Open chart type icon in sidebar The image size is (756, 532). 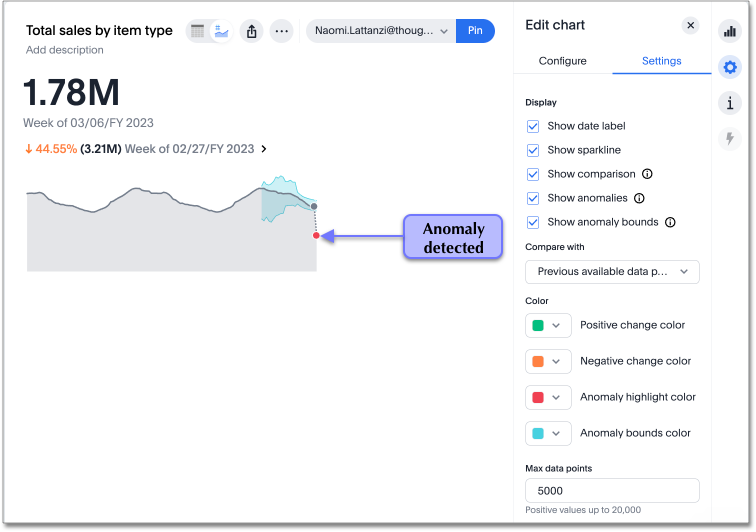[x=729, y=31]
